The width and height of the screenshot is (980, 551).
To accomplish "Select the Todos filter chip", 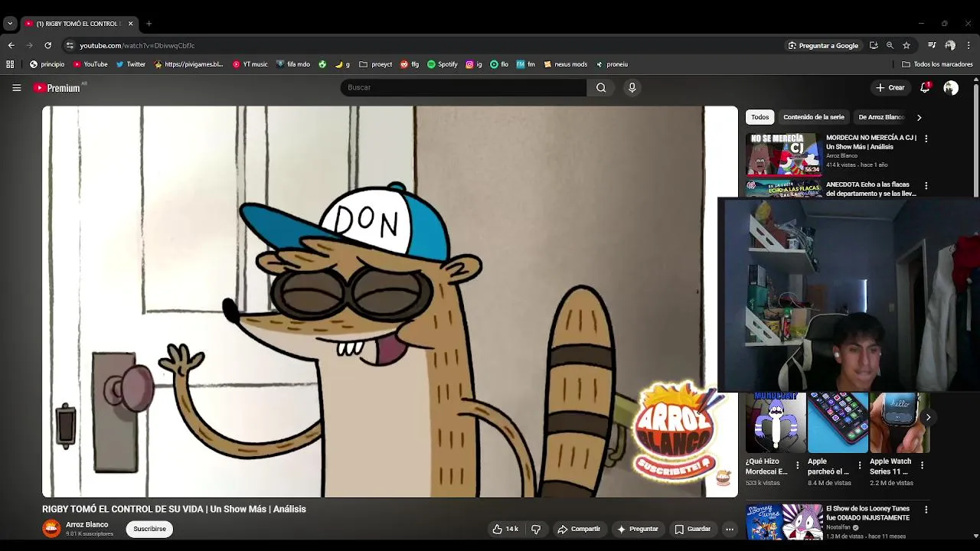I will pos(760,117).
